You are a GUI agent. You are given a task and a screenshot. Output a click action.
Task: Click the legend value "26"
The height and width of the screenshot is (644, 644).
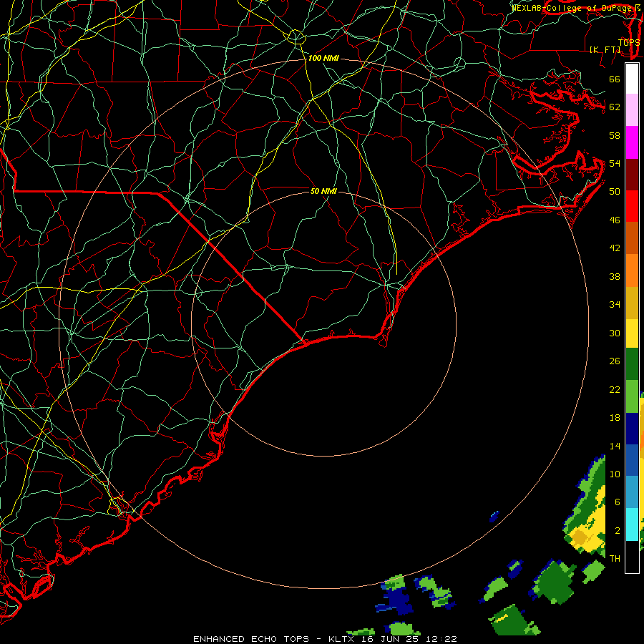pyautogui.click(x=615, y=361)
